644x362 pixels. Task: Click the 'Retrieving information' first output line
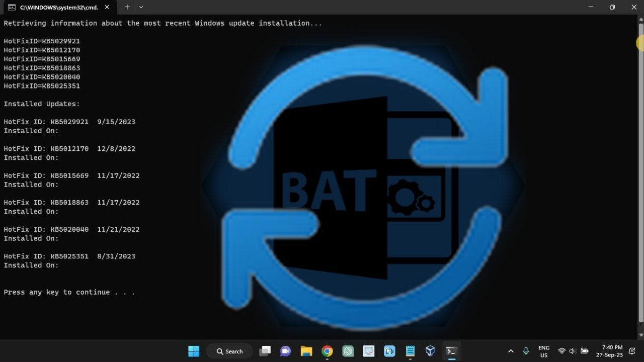point(163,23)
